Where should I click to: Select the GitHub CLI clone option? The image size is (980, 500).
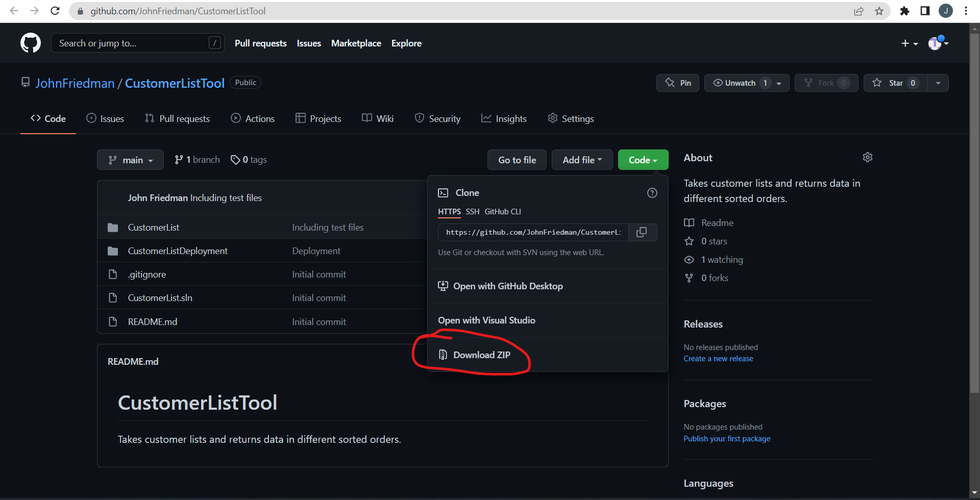[503, 212]
